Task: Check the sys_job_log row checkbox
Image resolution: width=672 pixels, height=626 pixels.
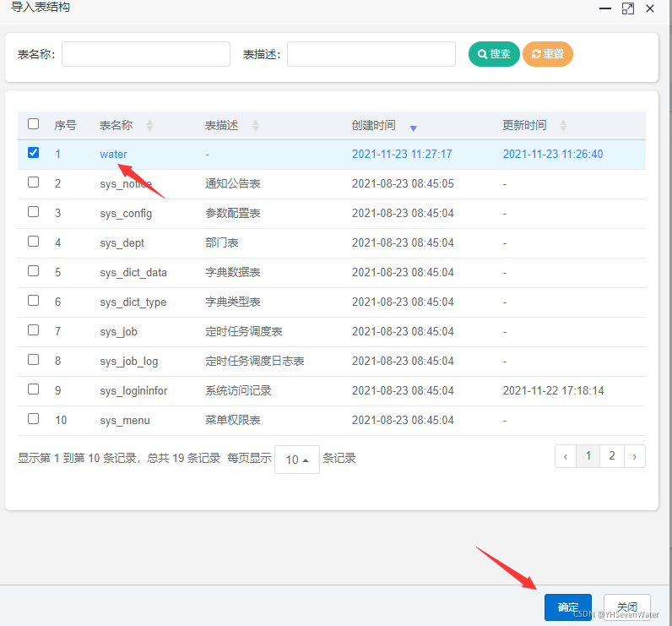Action: coord(34,360)
